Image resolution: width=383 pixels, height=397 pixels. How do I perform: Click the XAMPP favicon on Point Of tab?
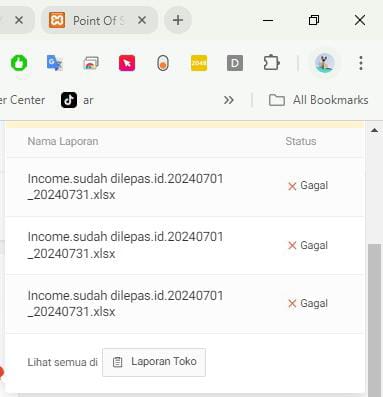click(57, 20)
